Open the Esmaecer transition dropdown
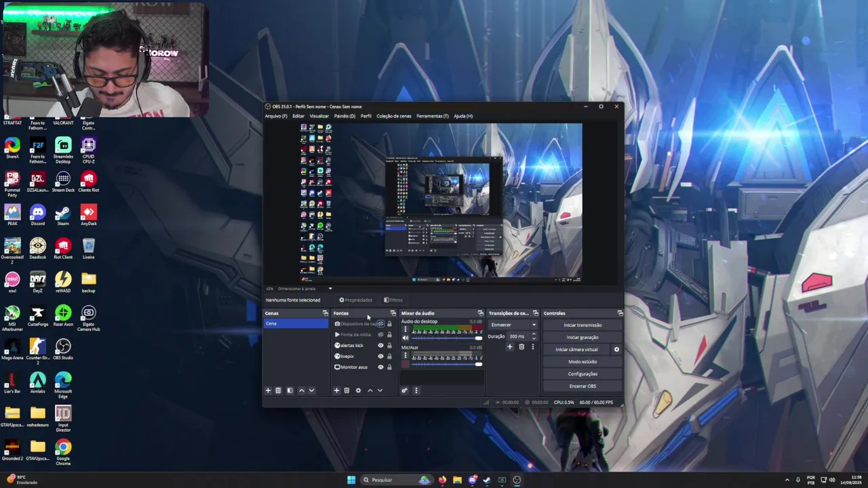 coord(513,325)
